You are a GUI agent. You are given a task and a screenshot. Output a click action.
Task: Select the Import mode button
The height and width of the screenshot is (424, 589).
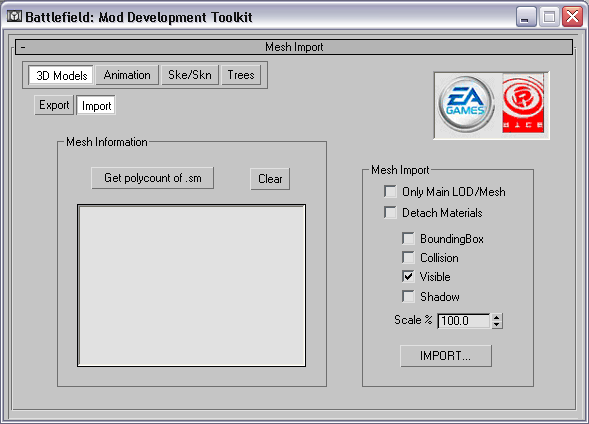point(96,106)
